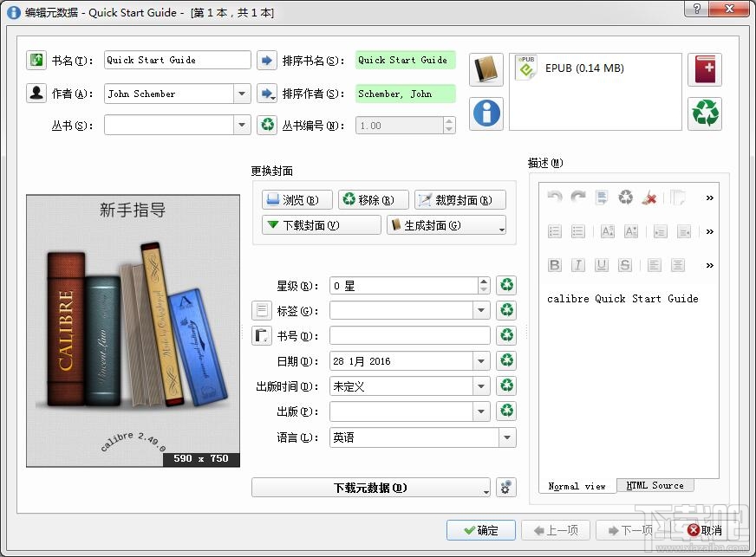The image size is (756, 557).
Task: Click redo in description editor
Action: [x=577, y=197]
